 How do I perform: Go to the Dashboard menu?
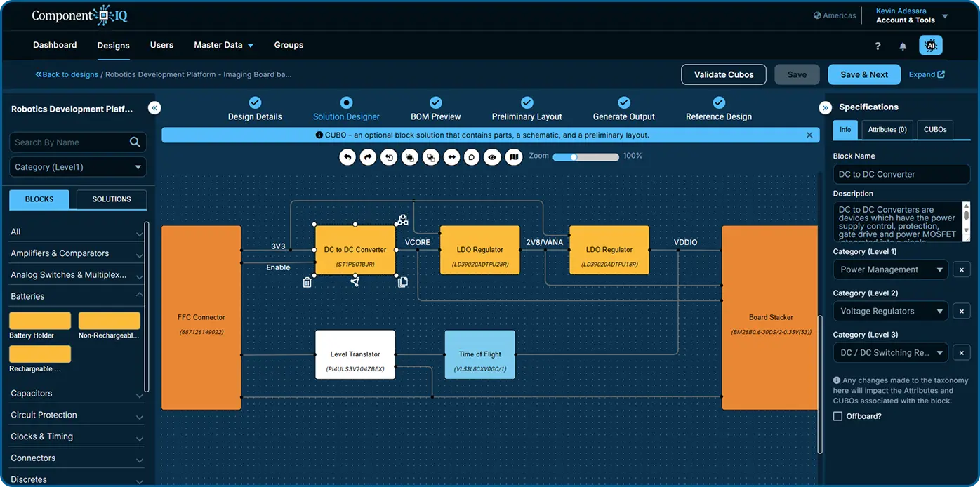click(55, 45)
